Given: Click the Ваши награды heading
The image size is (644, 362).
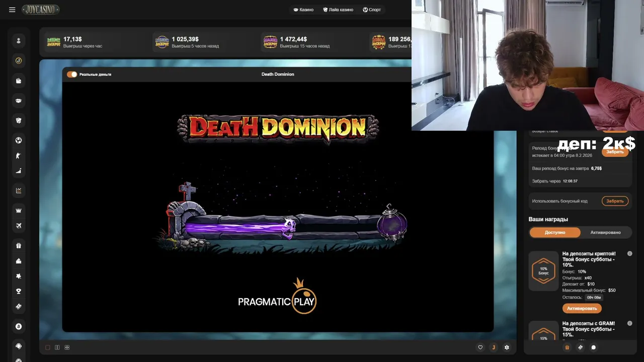Looking at the screenshot, I should [x=548, y=219].
